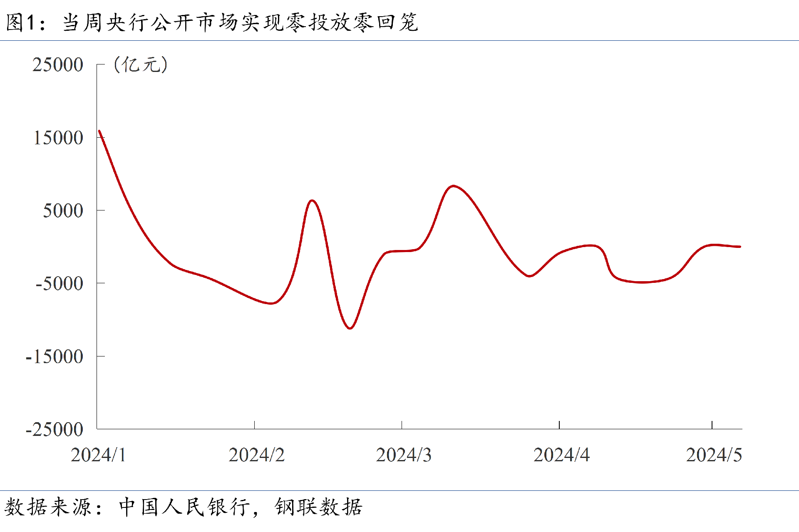799x532 pixels.
Task: Click the -15000 y-axis label
Action: [54, 357]
